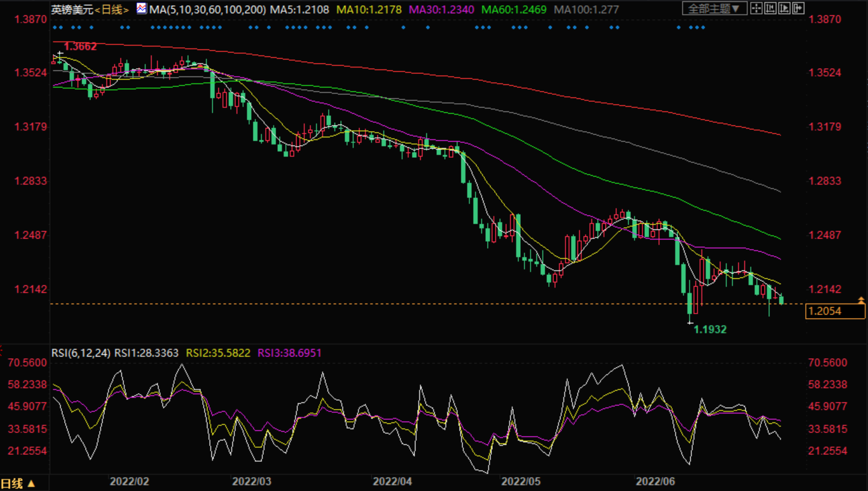Click the 1.3870 label on the left price axis
The image size is (868, 491).
click(31, 19)
